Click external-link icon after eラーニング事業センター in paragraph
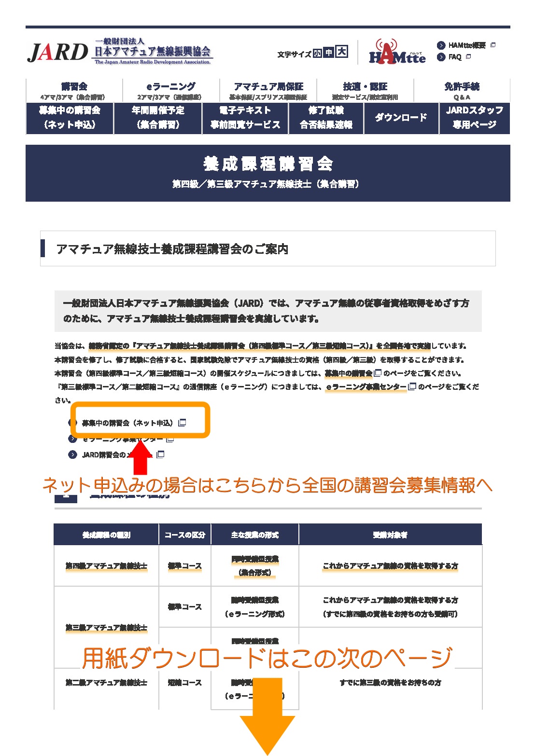This screenshot has height=756, width=535. (412, 386)
